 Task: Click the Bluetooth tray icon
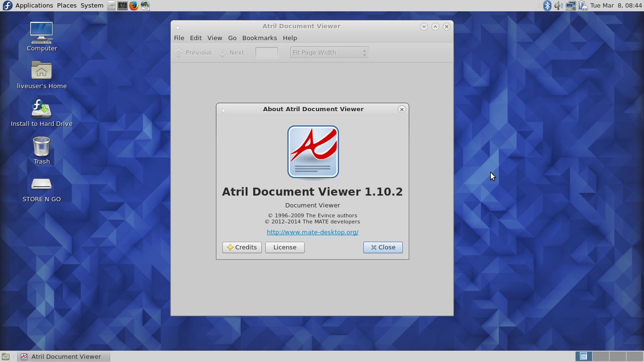(x=547, y=6)
